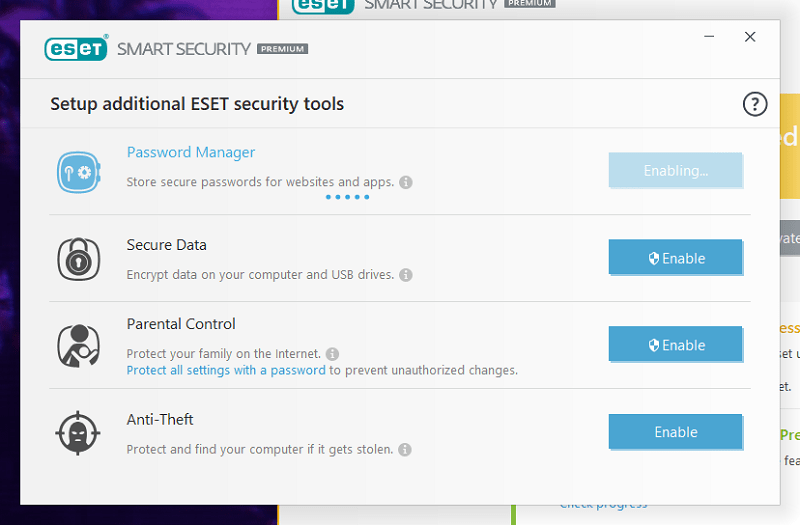This screenshot has height=525, width=800.
Task: Click the ESET logo in the header
Action: coord(76,48)
